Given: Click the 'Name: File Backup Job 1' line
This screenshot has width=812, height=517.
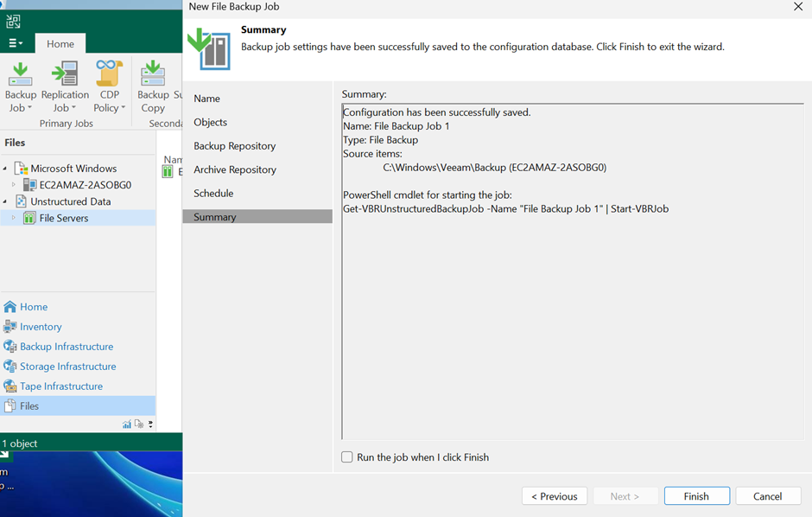Looking at the screenshot, I should pos(396,126).
